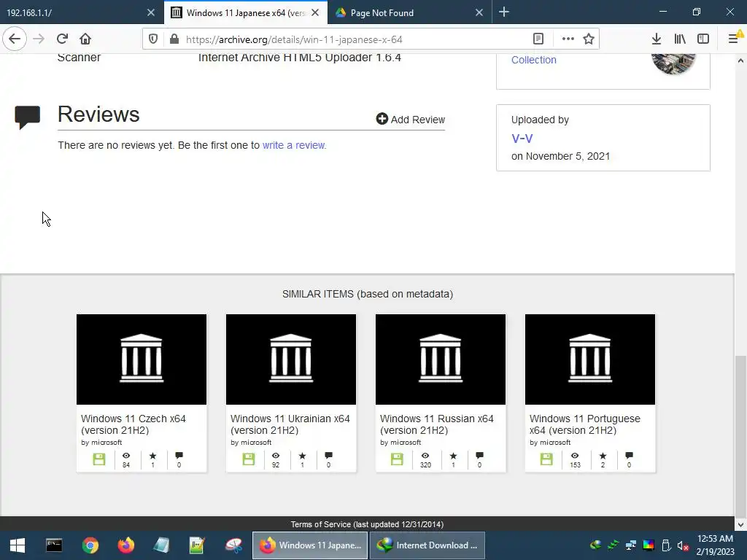Open the downloads panel

point(657,39)
